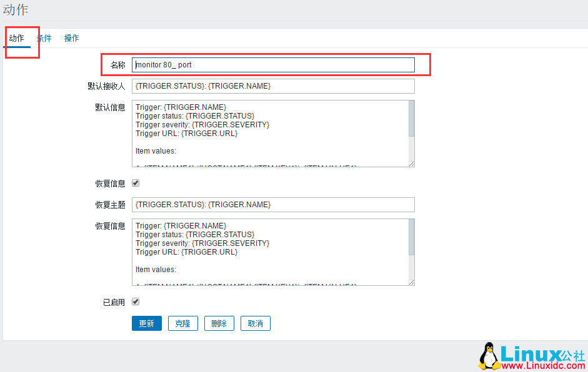Image resolution: width=588 pixels, height=372 pixels.
Task: Click the 删除 delete button
Action: click(219, 323)
